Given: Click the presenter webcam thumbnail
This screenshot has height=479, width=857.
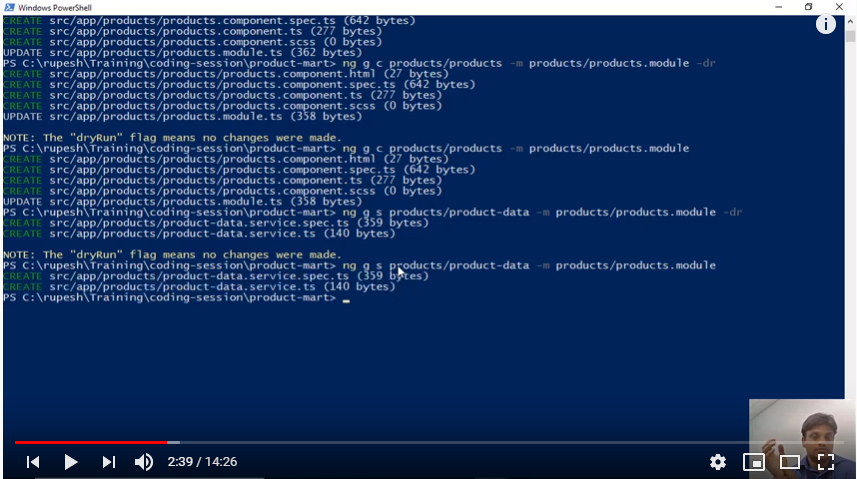Looking at the screenshot, I should click(802, 425).
